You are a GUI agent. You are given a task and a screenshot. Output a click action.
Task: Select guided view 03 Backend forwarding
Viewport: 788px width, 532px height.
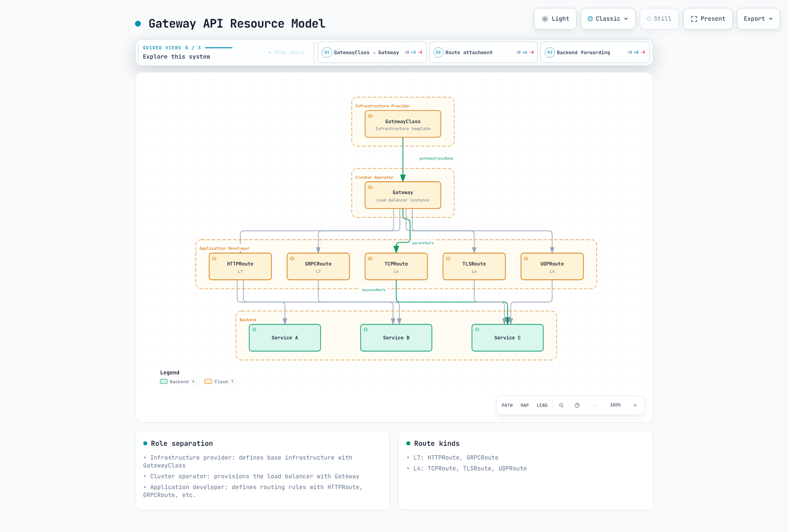(594, 52)
